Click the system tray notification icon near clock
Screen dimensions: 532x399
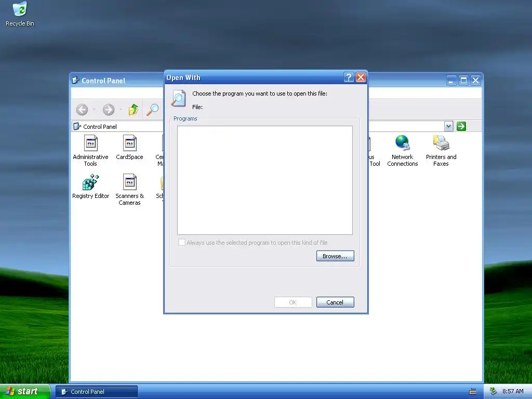pyautogui.click(x=493, y=391)
